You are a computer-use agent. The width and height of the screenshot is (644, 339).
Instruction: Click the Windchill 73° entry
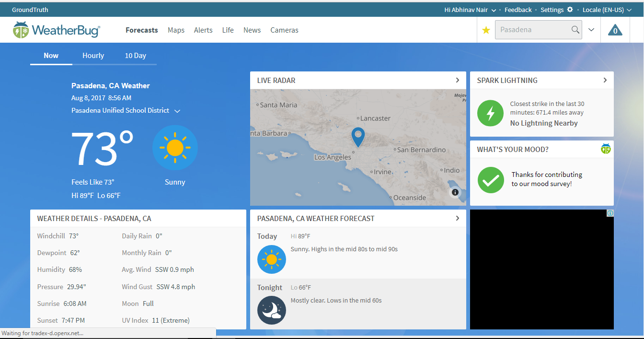click(58, 236)
